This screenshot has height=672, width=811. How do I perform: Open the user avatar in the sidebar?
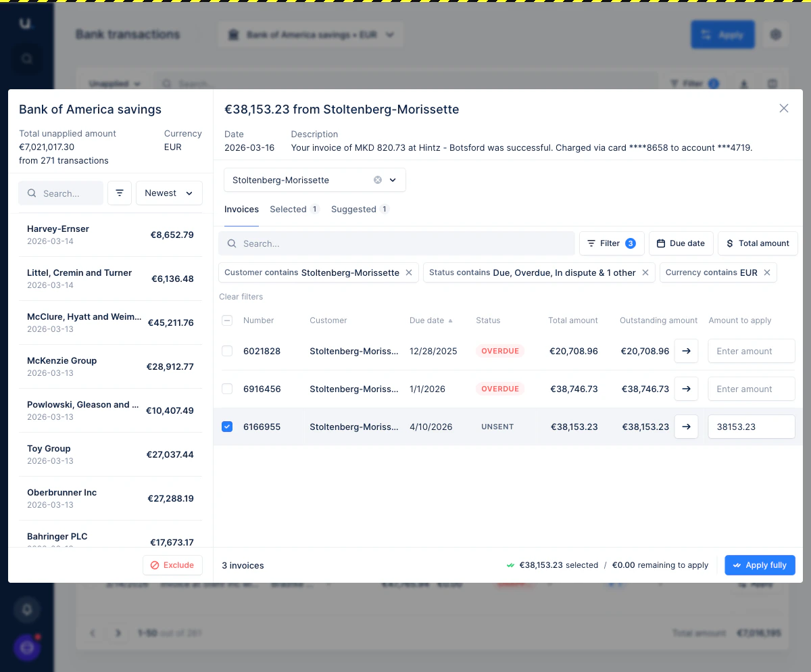pos(27,648)
